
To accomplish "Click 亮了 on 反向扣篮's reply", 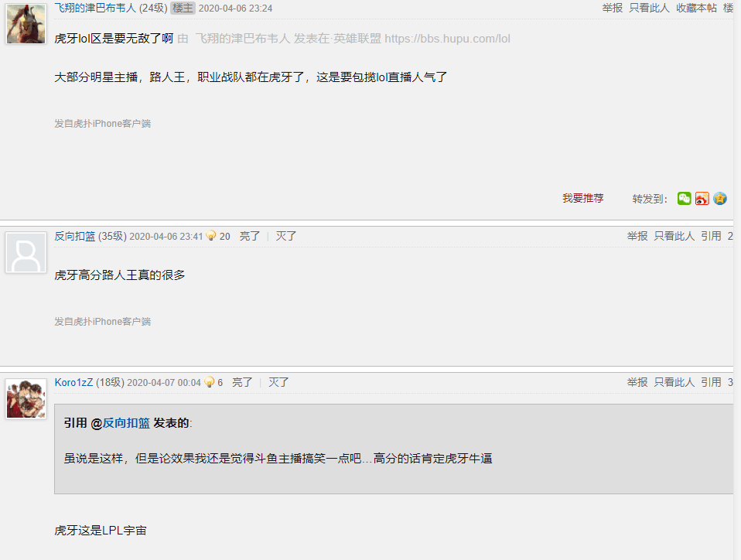I will [x=250, y=236].
